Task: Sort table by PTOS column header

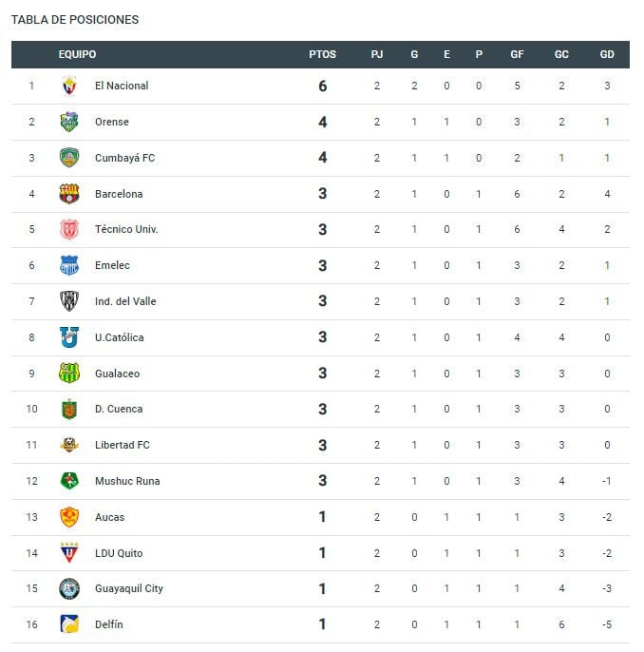Action: [x=322, y=54]
